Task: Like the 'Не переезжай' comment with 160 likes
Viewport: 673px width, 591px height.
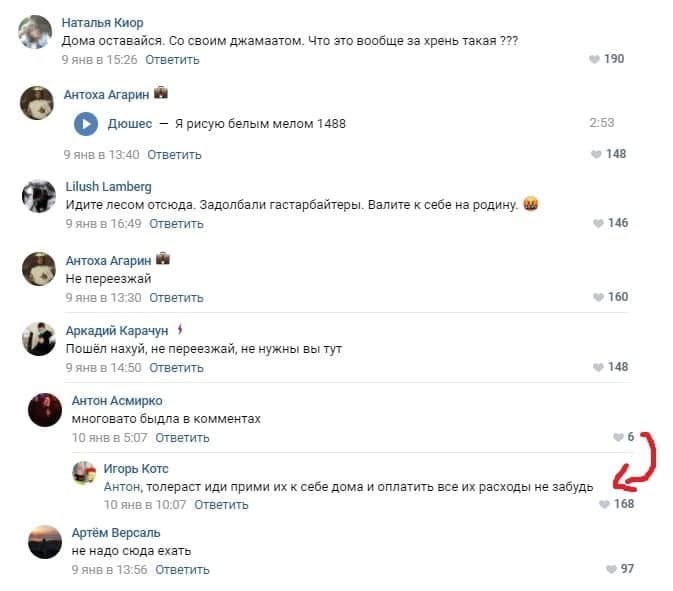Action: 598,297
